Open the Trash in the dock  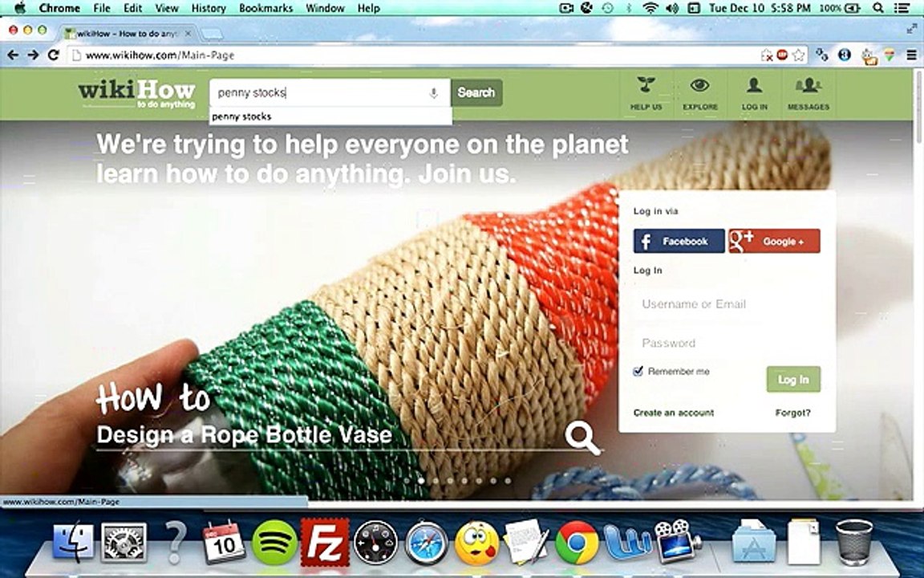pos(854,542)
